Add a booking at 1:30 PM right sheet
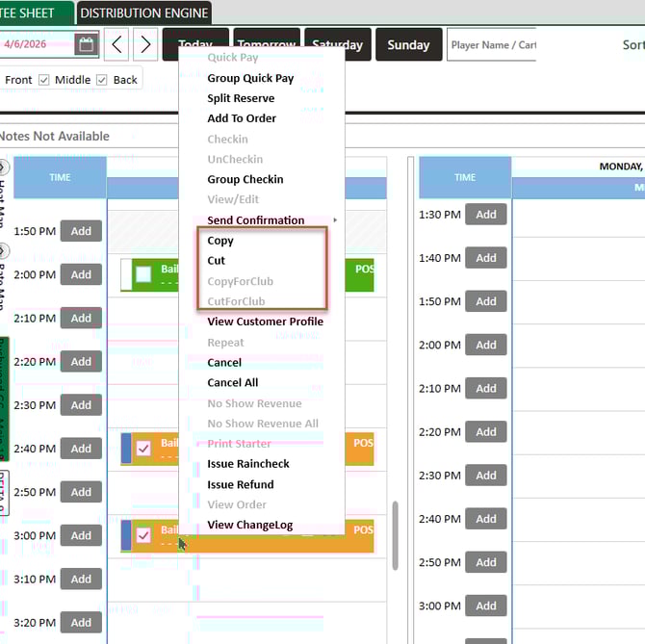Viewport: 645px width, 644px height. point(486,215)
